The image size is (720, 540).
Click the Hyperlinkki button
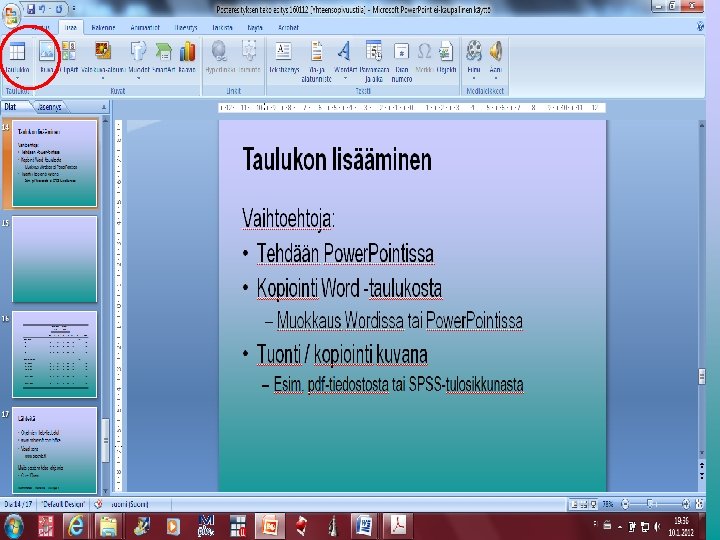tap(220, 57)
